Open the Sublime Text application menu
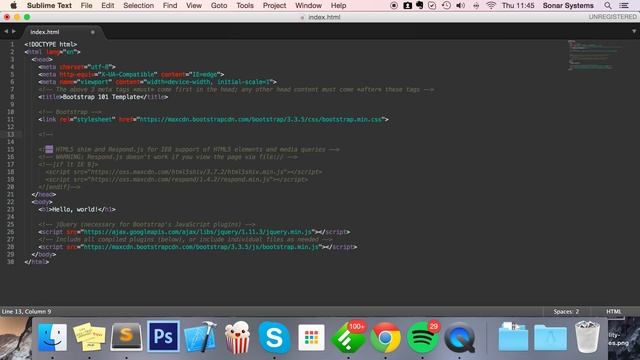This screenshot has height=360, width=640. (49, 5)
